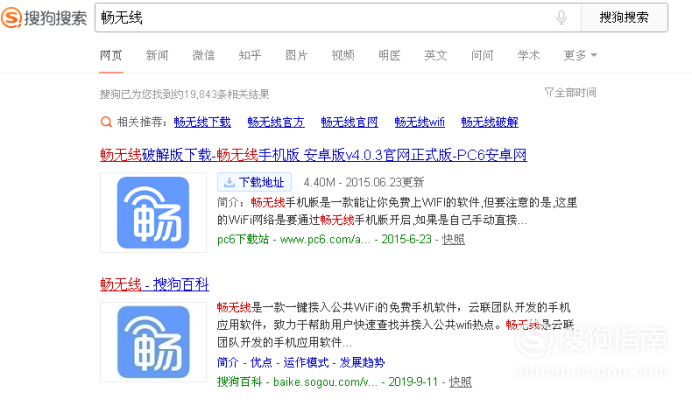Click the 下载地址 download button
The height and width of the screenshot is (406, 692).
pos(254,182)
